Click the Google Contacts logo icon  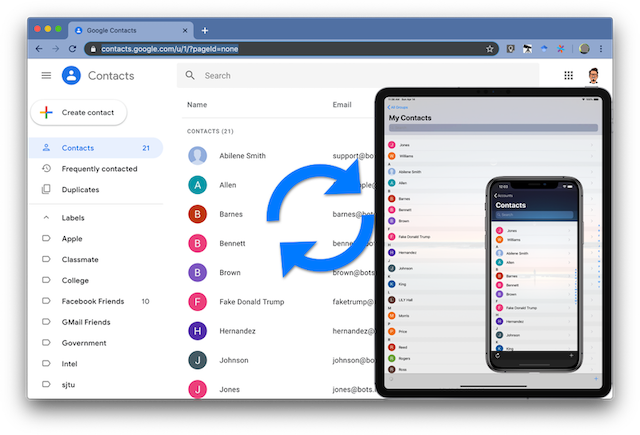click(x=71, y=75)
